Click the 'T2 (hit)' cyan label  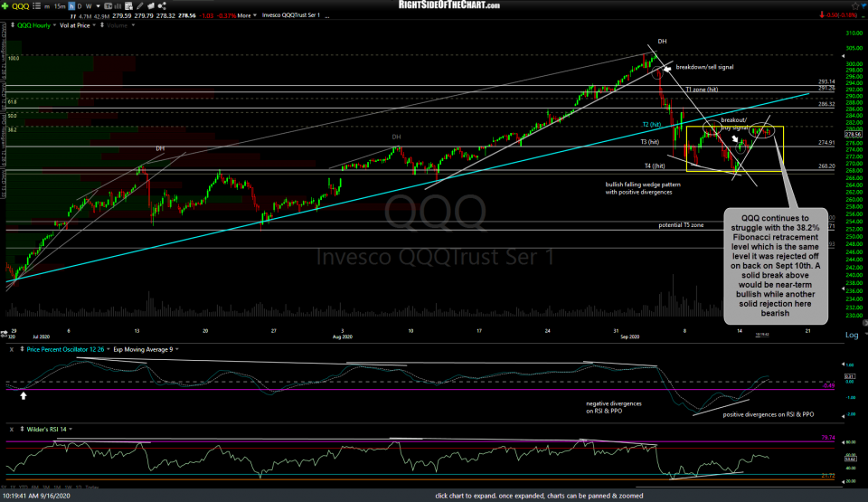pos(652,125)
